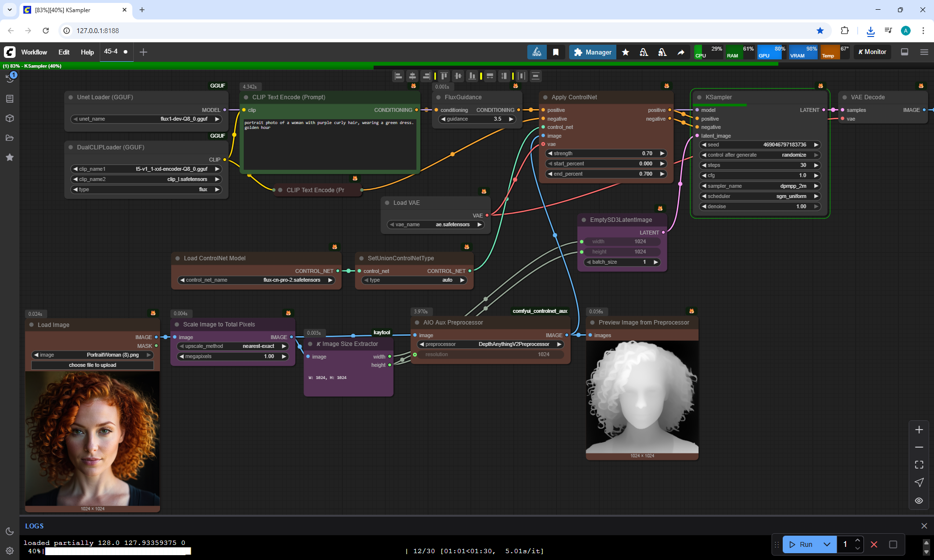This screenshot has height=560, width=934.
Task: Toggle dark theme moon icon
Action: pyautogui.click(x=10, y=531)
